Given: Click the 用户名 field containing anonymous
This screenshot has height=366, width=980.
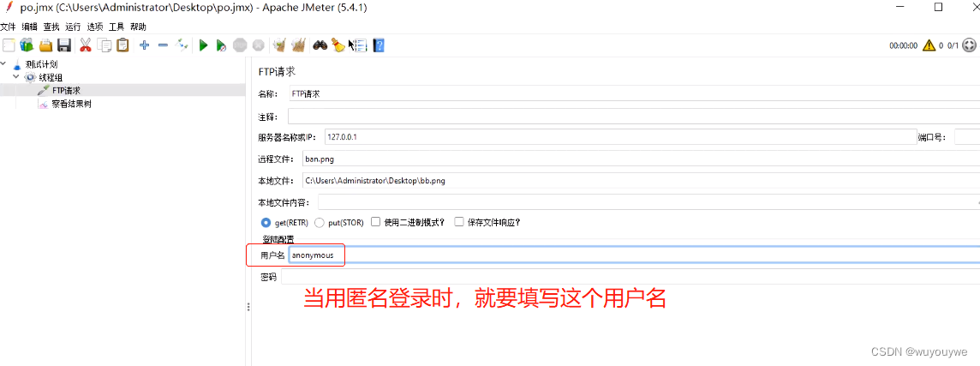Looking at the screenshot, I should click(635, 255).
